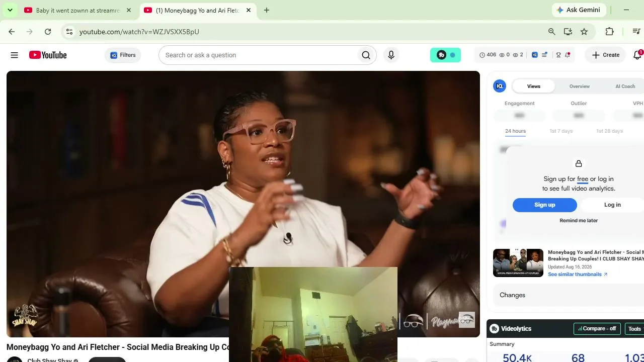
Task: Switch to 'Baby it went zownn' tab
Action: pos(78,10)
